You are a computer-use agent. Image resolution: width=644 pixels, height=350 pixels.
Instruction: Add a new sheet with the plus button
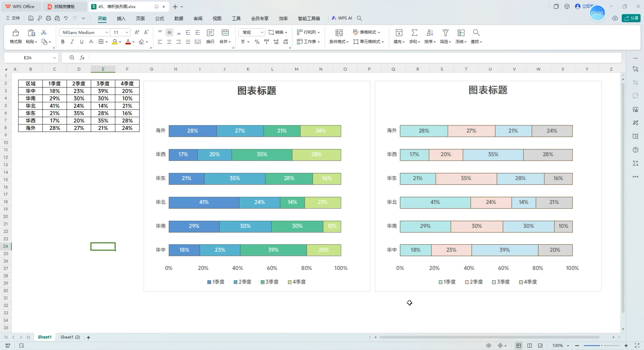(x=88, y=337)
